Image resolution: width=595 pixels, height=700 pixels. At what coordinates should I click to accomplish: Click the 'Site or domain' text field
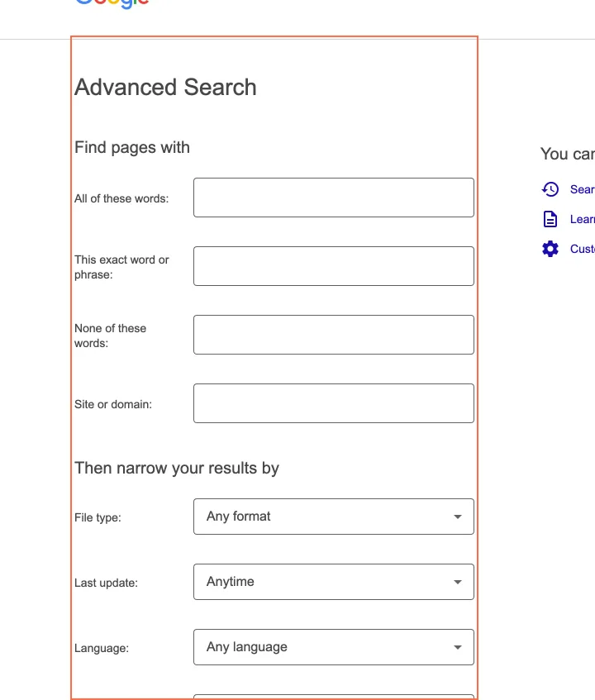coord(333,403)
